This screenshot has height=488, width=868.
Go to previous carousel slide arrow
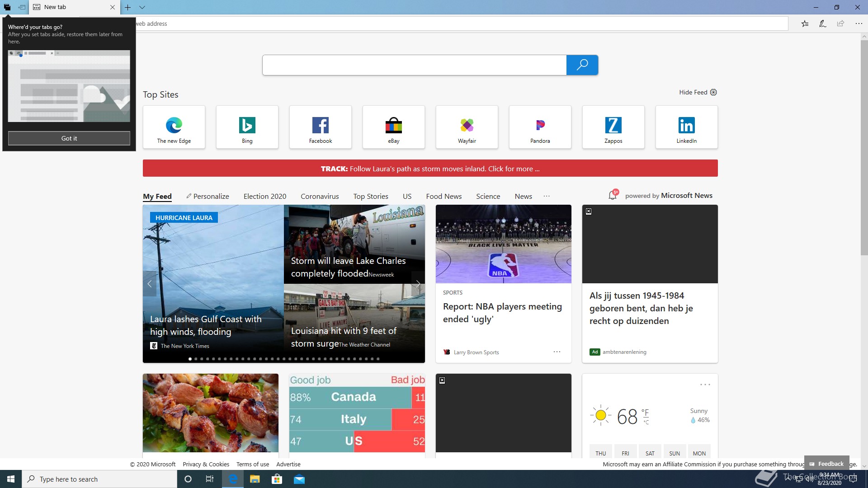150,284
